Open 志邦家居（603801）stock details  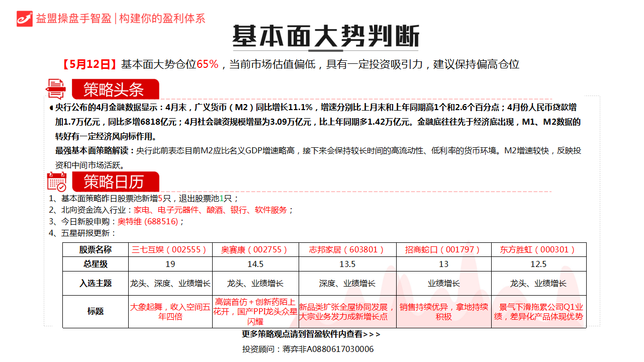click(x=348, y=249)
